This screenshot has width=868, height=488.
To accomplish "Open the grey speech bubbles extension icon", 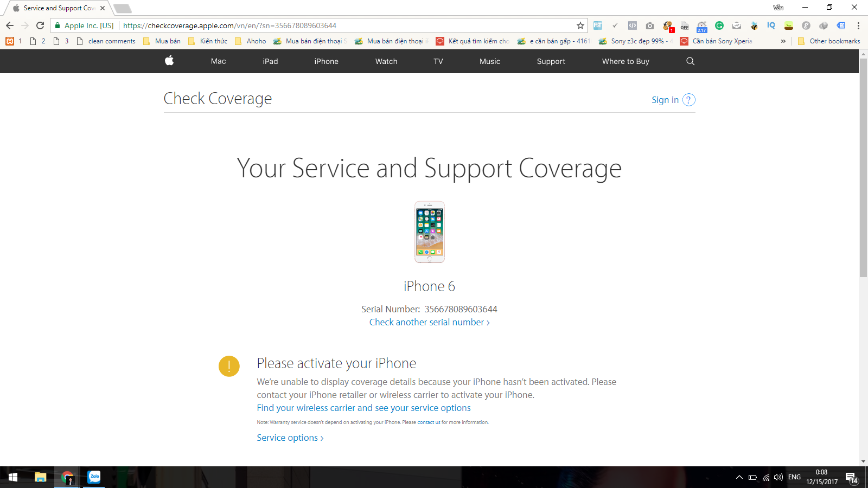I will (824, 25).
